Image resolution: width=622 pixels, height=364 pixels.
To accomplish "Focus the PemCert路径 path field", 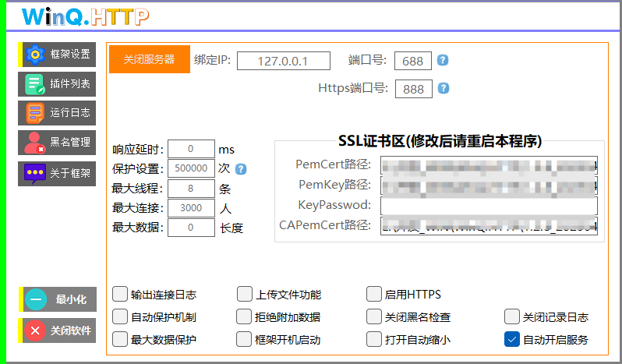I will point(489,165).
